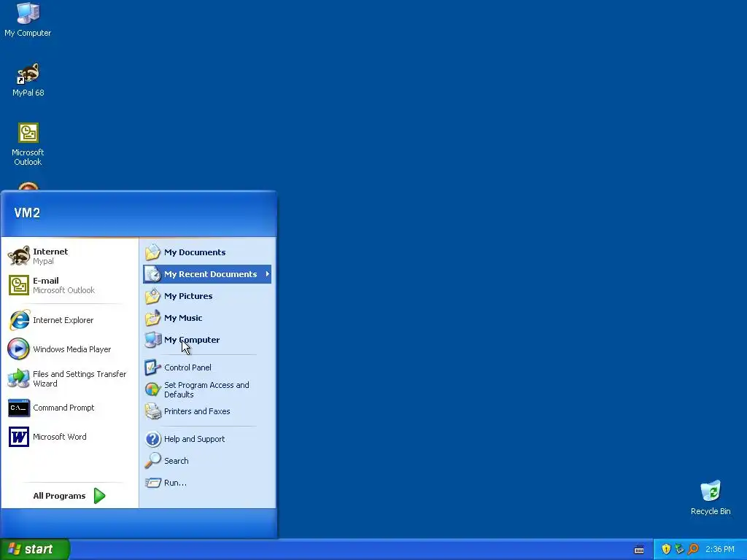Click the orange magnifier tray icon
The height and width of the screenshot is (560, 747).
[693, 549]
